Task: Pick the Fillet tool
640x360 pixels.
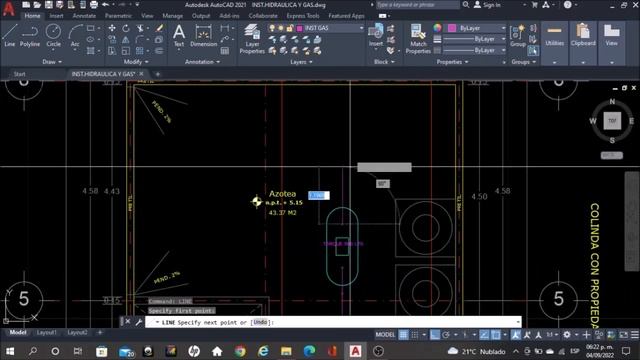Action: [x=140, y=40]
